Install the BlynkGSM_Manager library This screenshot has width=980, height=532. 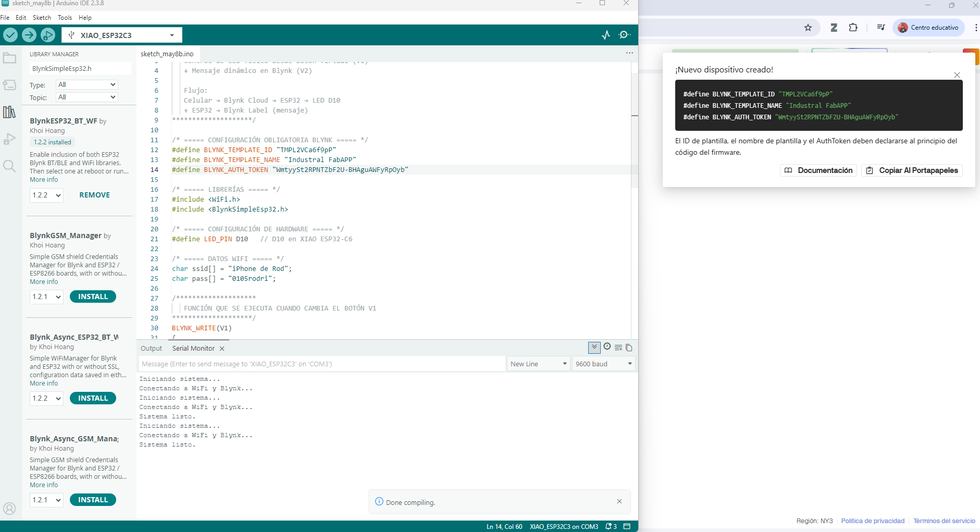pos(93,296)
